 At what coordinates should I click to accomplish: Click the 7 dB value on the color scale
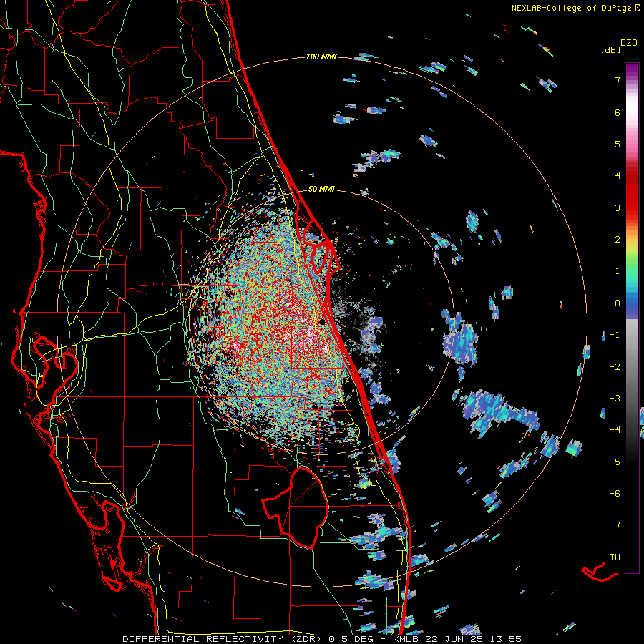coord(618,80)
